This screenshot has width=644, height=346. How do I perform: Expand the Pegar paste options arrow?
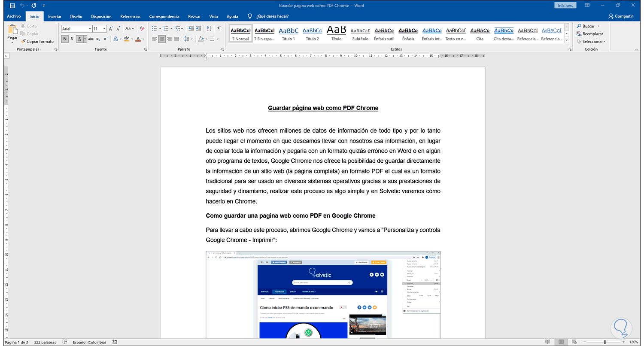[12, 42]
